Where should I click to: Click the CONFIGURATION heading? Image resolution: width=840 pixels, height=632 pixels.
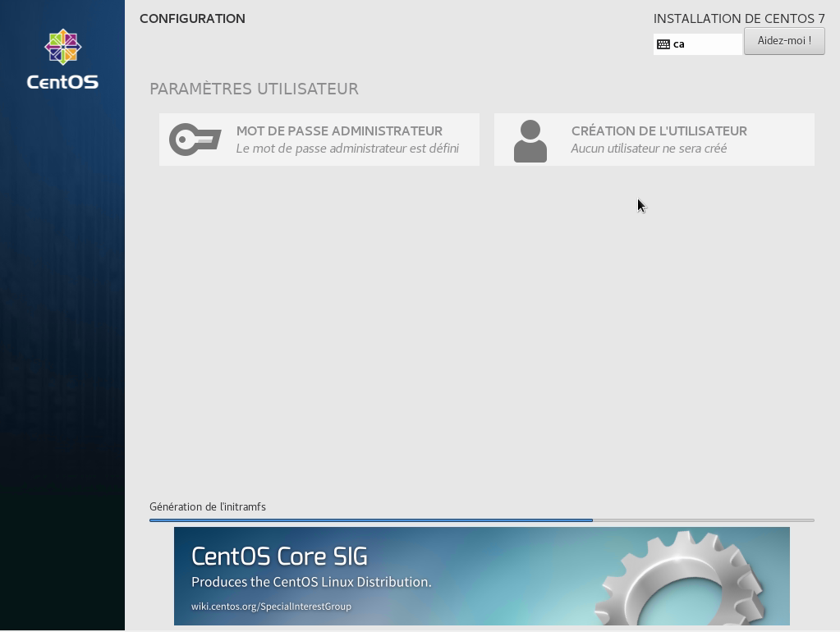(192, 19)
